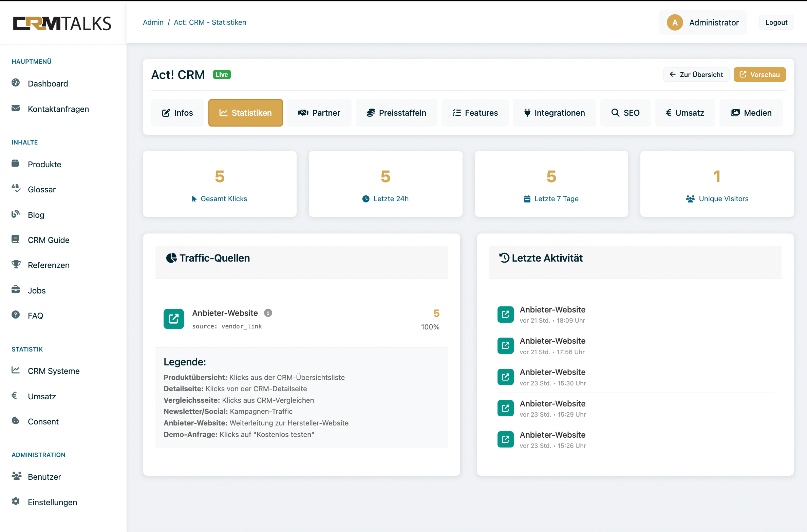The width and height of the screenshot is (807, 532).
Task: Click the history icon beside Letzte Aktivität
Action: tap(504, 258)
